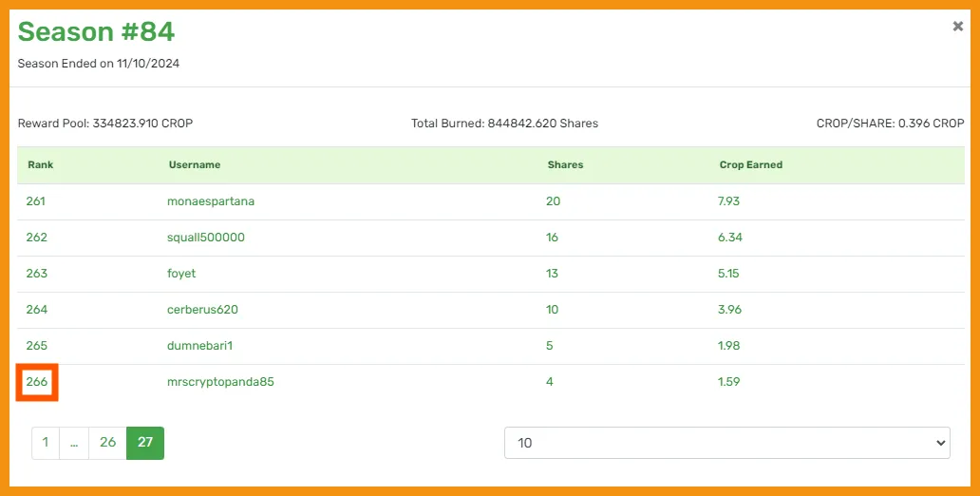
Task: Select current page 27 button
Action: [x=145, y=443]
